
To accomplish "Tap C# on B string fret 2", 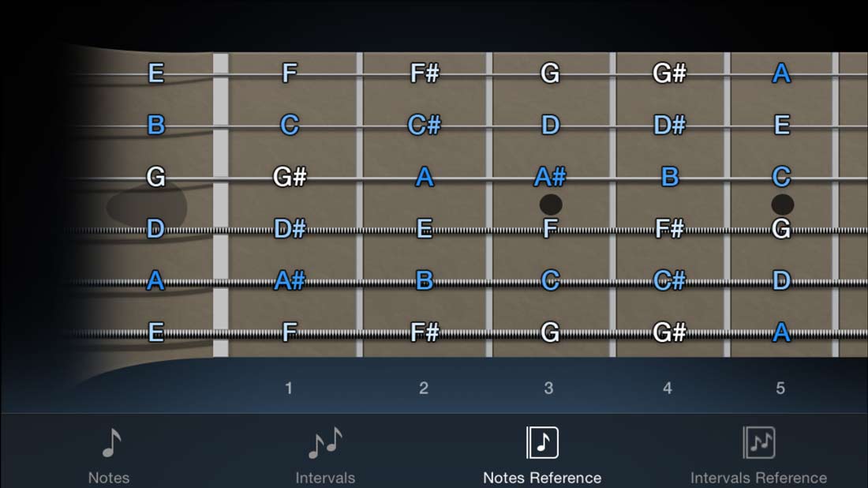I will [x=425, y=126].
